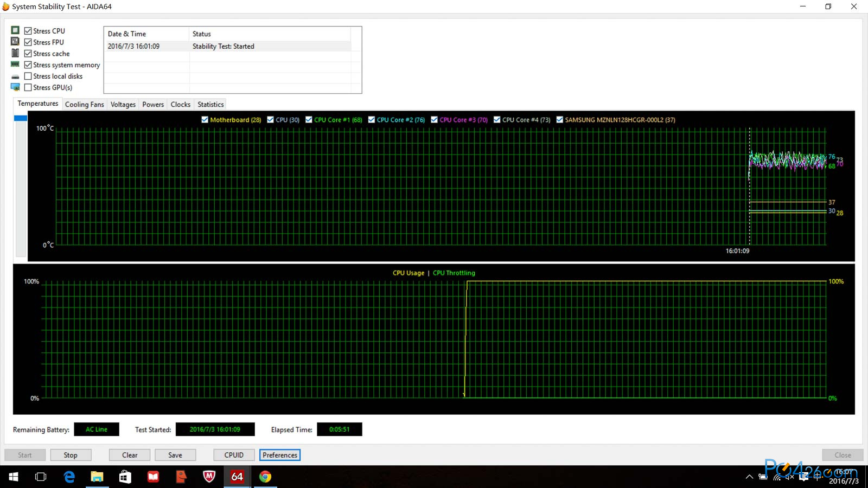Viewport: 868px width, 488px height.
Task: Click the monitor icon beside Stress GPU(s)
Action: coord(15,87)
